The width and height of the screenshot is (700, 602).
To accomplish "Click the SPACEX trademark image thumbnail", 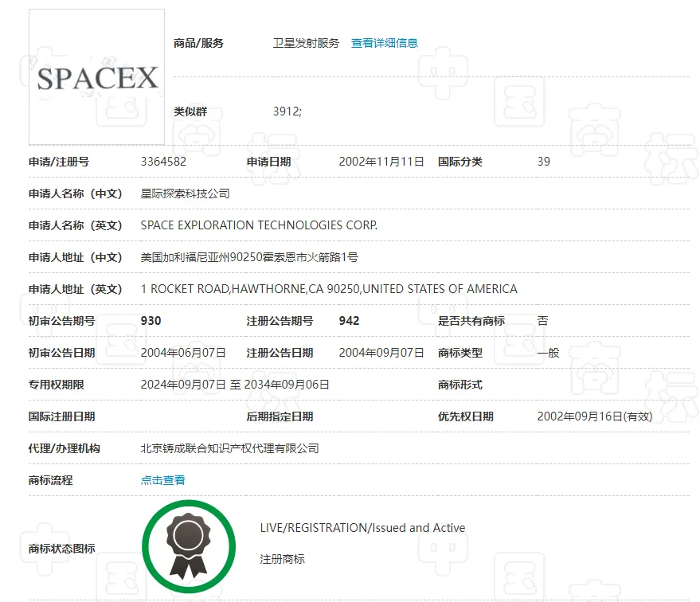I will pyautogui.click(x=97, y=77).
